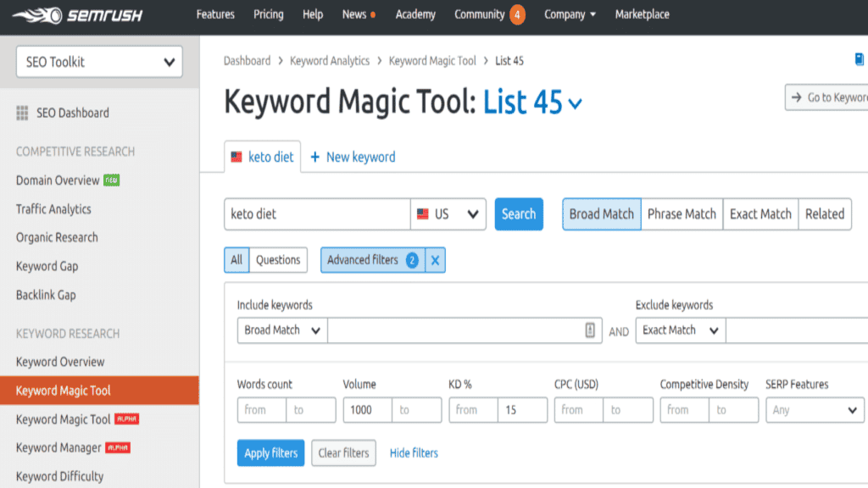Viewport: 868px width, 488px height.
Task: Toggle Phrase Match mode
Action: click(x=682, y=214)
